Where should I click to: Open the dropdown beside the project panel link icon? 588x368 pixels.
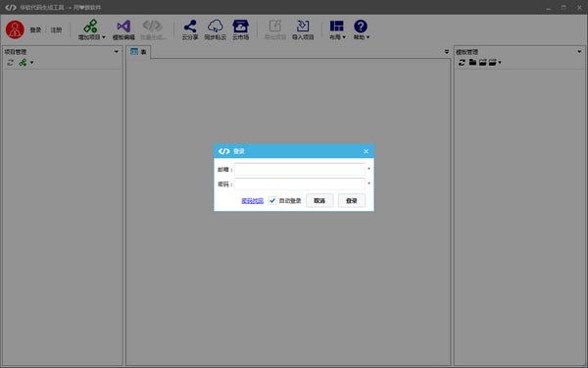tap(32, 63)
